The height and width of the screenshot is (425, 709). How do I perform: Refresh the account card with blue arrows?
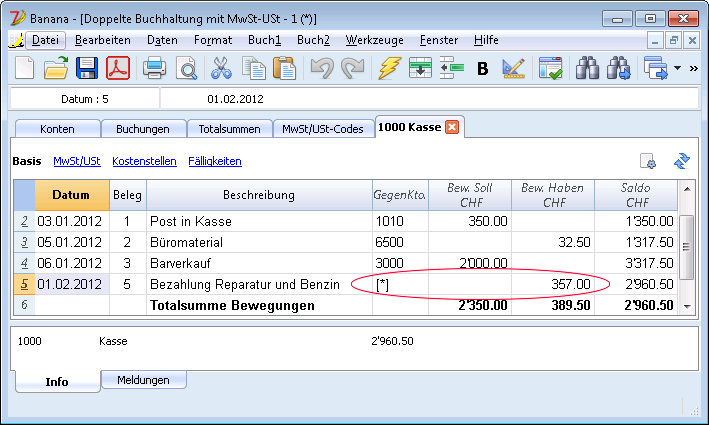pos(681,161)
